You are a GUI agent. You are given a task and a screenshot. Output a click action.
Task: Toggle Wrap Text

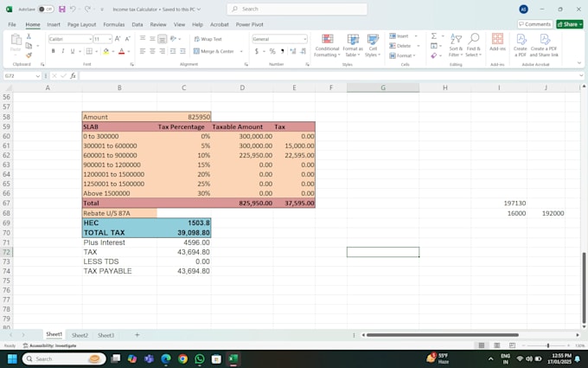click(x=208, y=39)
